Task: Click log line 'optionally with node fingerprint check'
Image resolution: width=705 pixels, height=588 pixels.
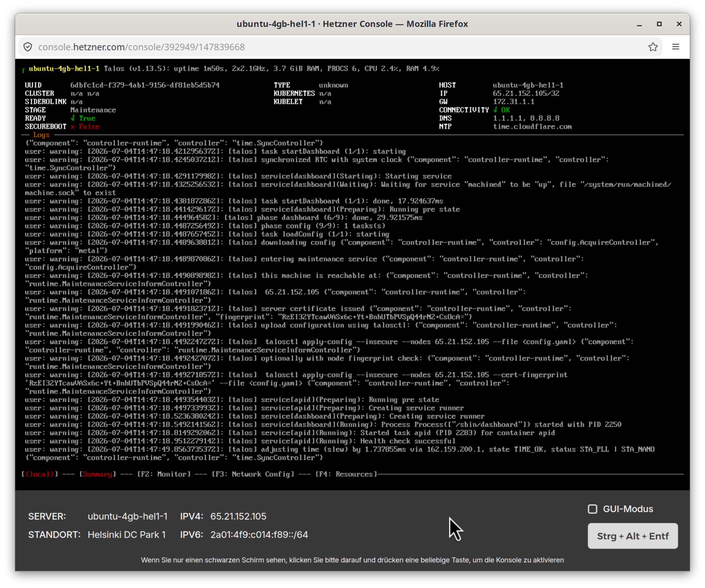Action: 327,362
